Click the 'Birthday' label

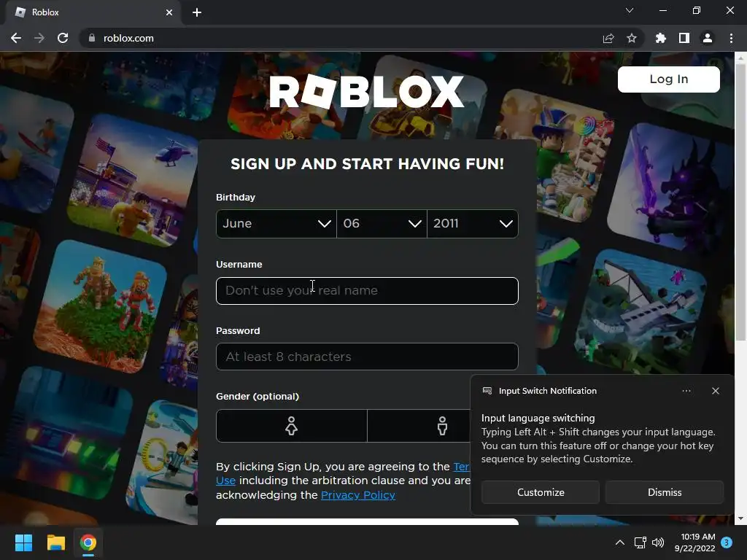click(236, 197)
